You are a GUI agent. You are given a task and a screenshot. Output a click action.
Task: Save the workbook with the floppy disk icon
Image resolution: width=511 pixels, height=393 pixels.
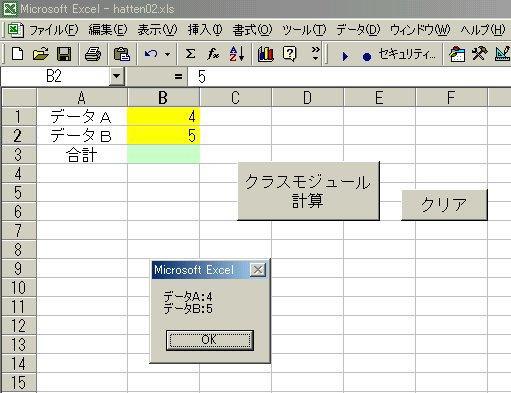pyautogui.click(x=64, y=54)
